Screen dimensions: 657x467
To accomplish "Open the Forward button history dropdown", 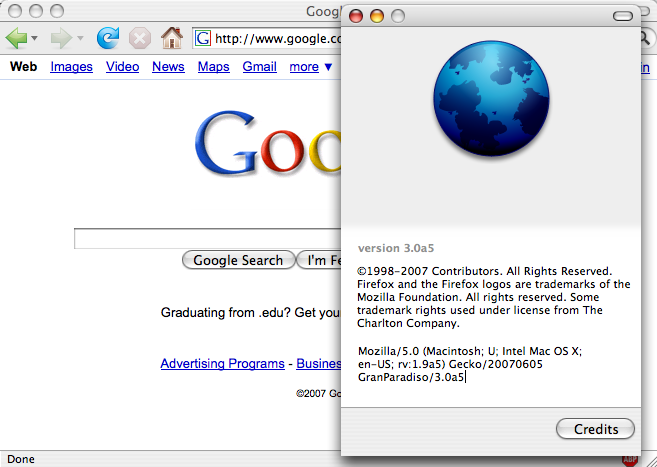I will coord(80,39).
